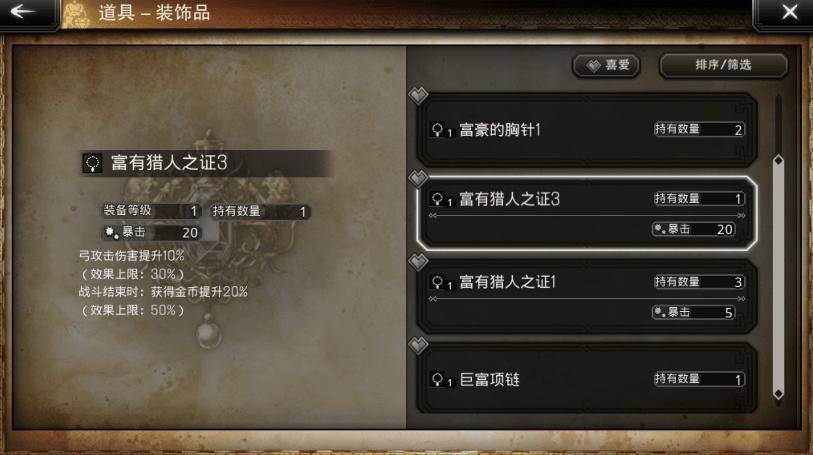Image resolution: width=813 pixels, height=455 pixels.
Task: Click the list scrollbar lower diamond handle
Action: tap(778, 394)
